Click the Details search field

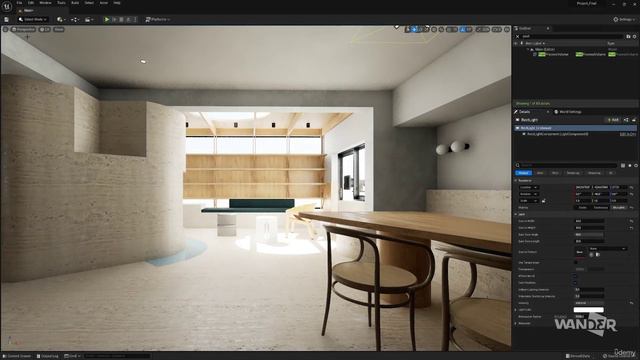[568, 165]
